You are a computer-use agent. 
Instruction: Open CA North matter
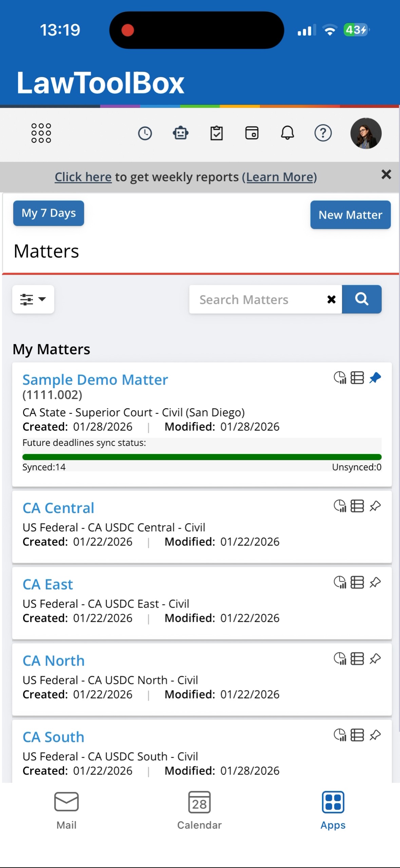pyautogui.click(x=54, y=661)
